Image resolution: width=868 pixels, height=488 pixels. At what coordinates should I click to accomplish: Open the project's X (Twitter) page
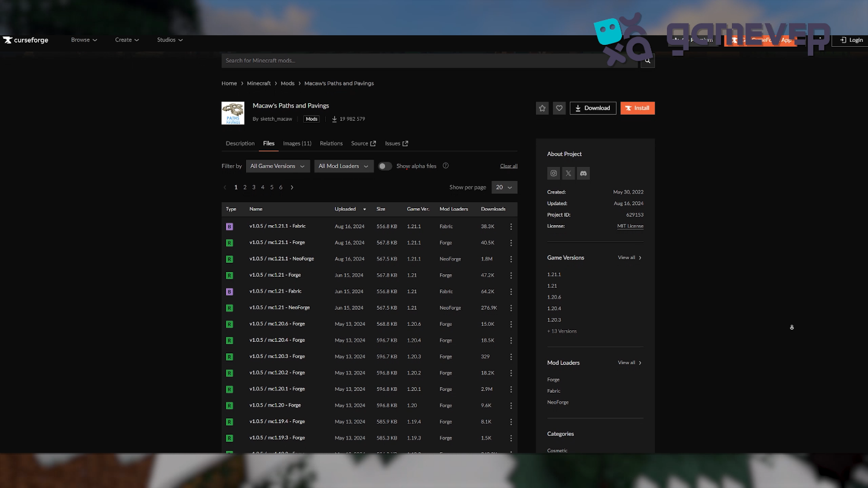568,173
